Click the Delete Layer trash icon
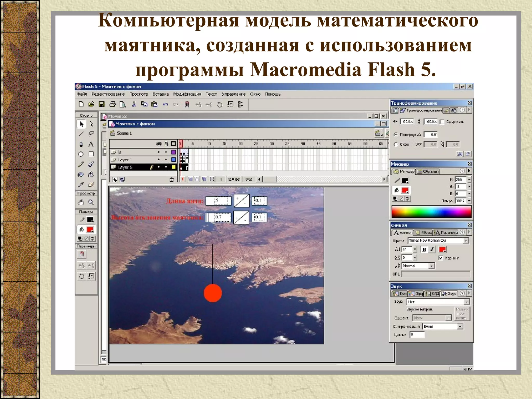 click(x=171, y=179)
